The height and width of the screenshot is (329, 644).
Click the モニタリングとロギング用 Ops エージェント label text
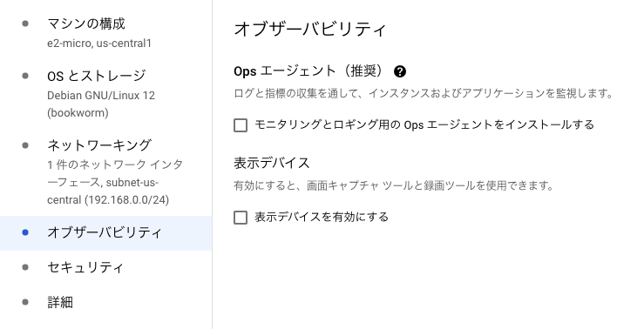pyautogui.click(x=424, y=124)
